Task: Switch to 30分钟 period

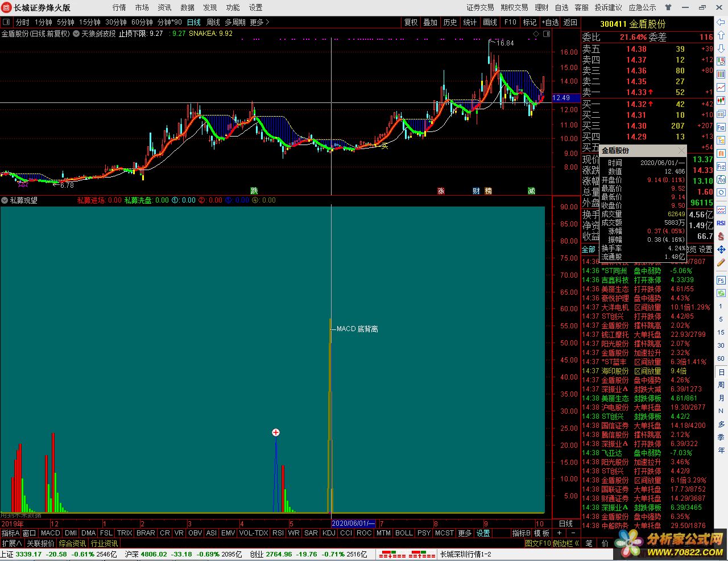Action: 115,22
